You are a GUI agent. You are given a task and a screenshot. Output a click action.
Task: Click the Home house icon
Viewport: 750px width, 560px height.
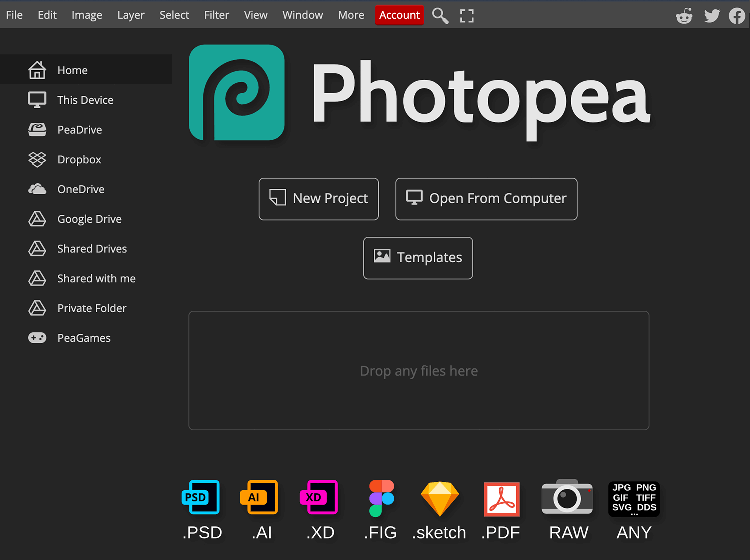37,70
